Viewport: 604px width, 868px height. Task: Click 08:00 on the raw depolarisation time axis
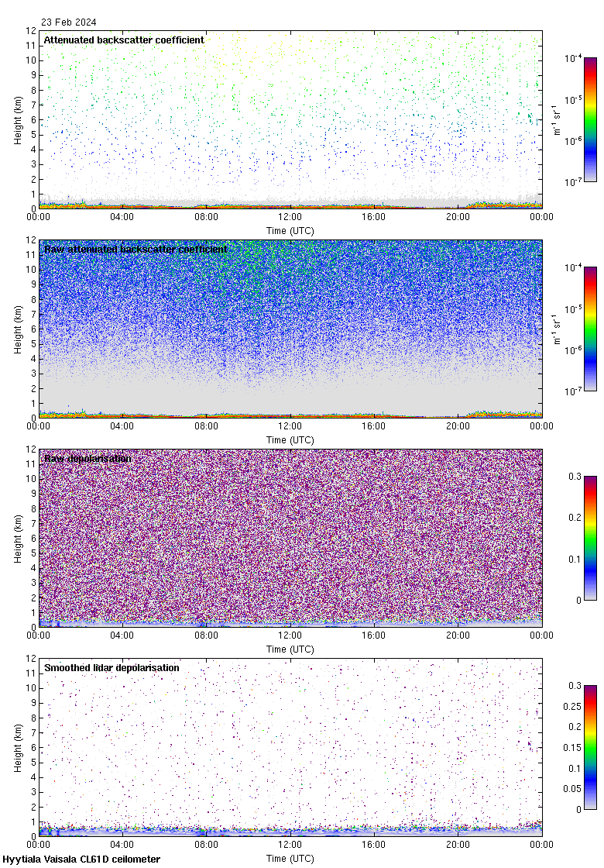(206, 636)
